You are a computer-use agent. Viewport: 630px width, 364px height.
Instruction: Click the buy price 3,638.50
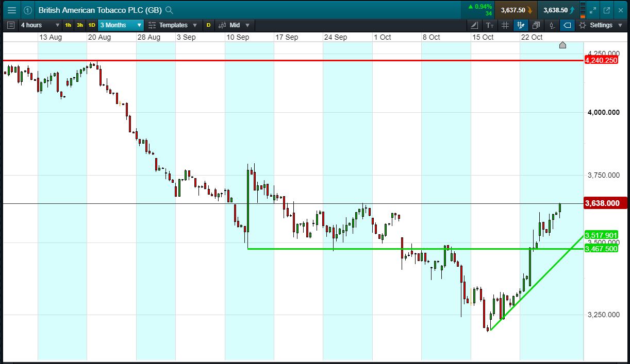[x=558, y=10]
